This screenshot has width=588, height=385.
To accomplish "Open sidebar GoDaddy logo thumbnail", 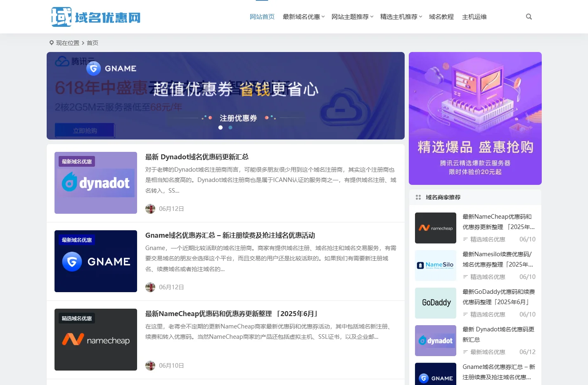I will click(436, 303).
